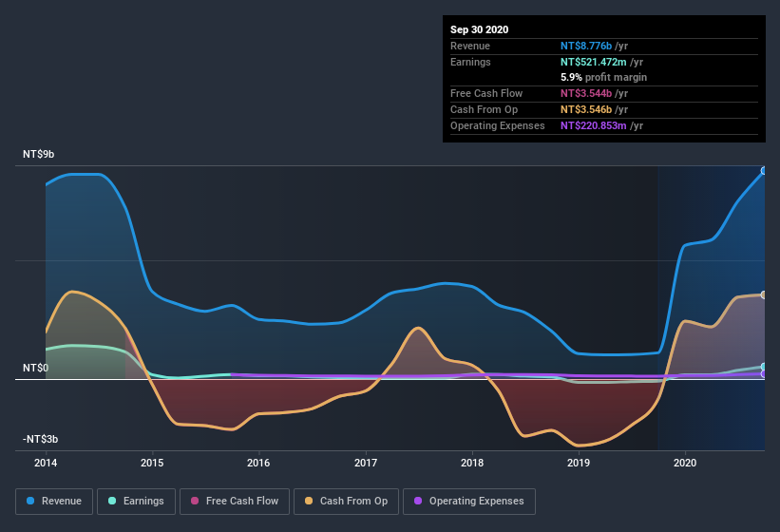Select the Cash From Op endpoint marker

click(764, 294)
